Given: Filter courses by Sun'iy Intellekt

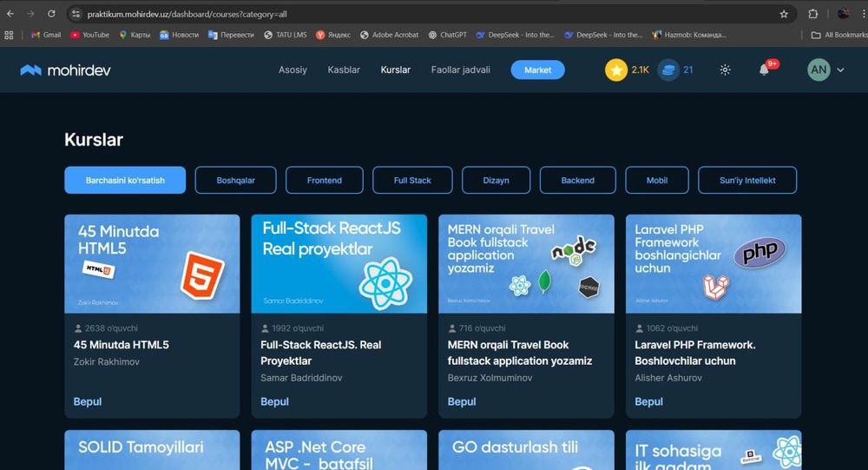Looking at the screenshot, I should [747, 180].
